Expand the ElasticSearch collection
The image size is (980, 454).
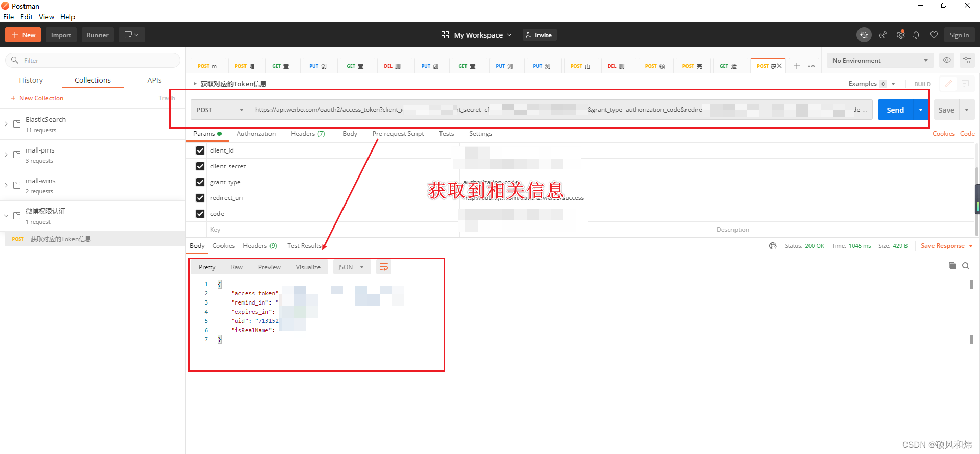coord(6,124)
